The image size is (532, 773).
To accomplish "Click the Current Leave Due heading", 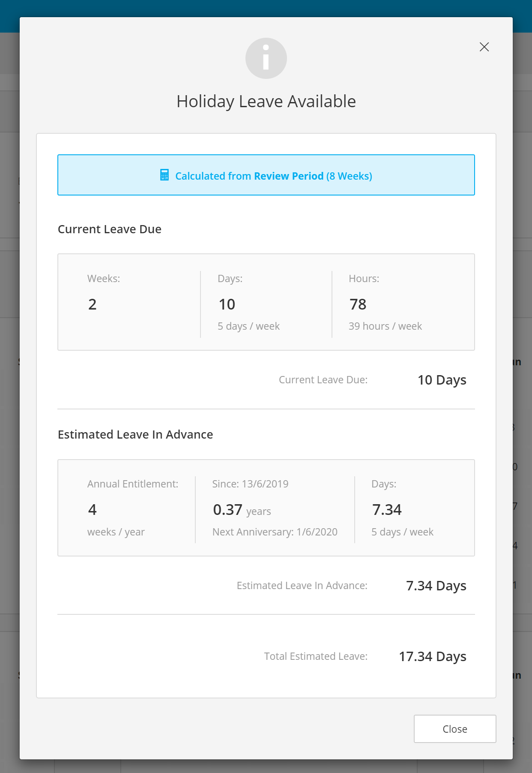I will 110,229.
